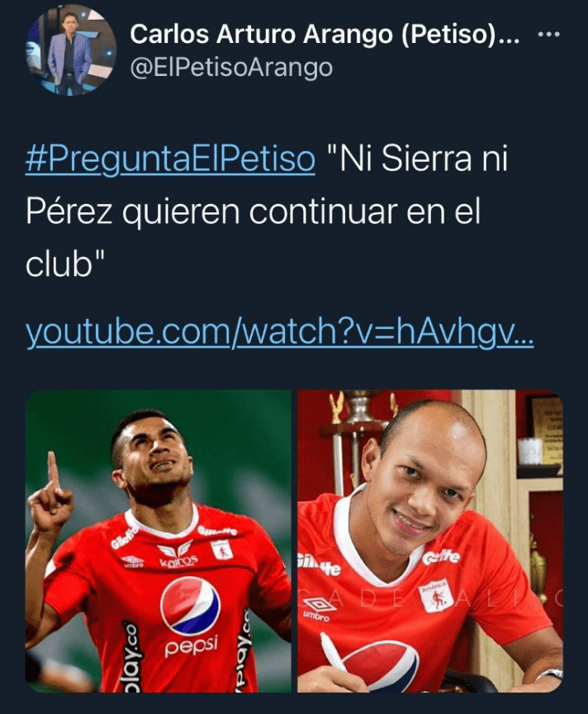The height and width of the screenshot is (714, 588).
Task: Click the tweet text "Pérez quieren continuar en el"
Action: point(253,212)
